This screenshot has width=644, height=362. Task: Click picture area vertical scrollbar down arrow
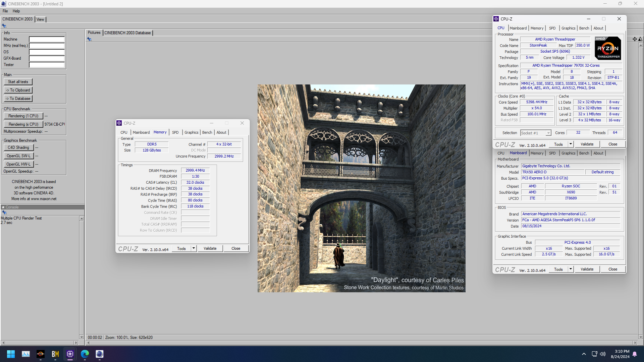tap(641, 337)
